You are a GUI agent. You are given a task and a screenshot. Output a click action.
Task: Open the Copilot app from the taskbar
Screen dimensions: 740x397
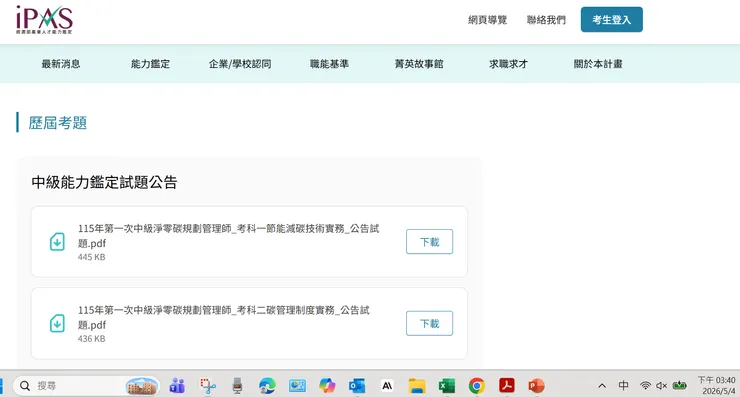click(327, 386)
